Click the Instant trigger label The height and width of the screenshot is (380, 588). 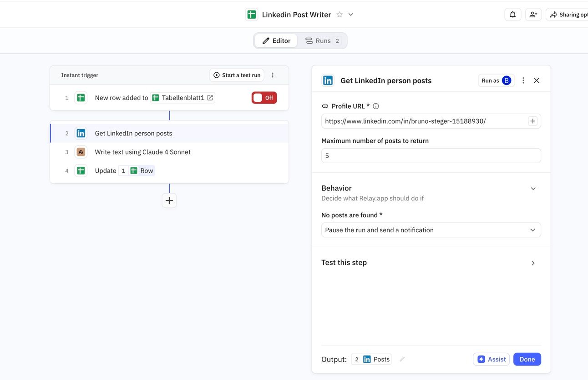tap(80, 75)
